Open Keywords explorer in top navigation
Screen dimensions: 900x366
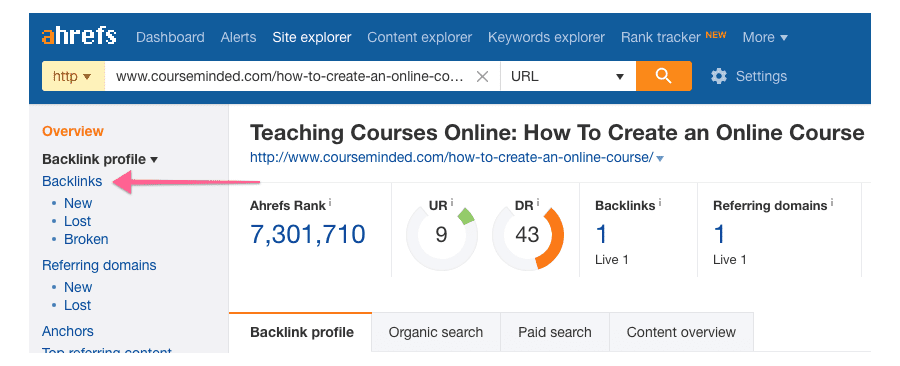click(x=546, y=37)
